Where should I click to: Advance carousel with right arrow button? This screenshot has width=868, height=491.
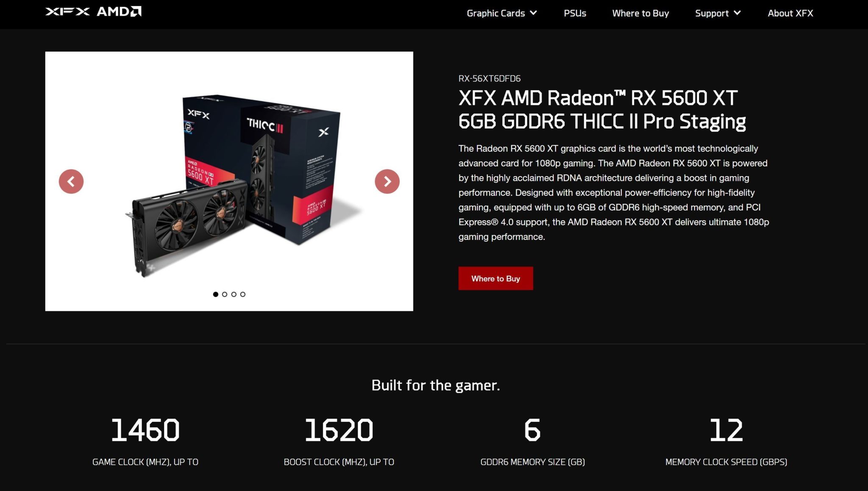[x=387, y=182]
